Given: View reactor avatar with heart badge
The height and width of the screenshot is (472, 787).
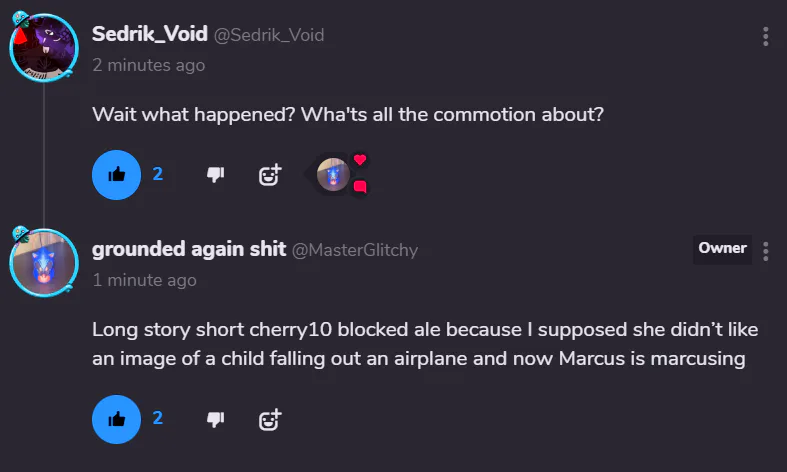Looking at the screenshot, I should [333, 175].
